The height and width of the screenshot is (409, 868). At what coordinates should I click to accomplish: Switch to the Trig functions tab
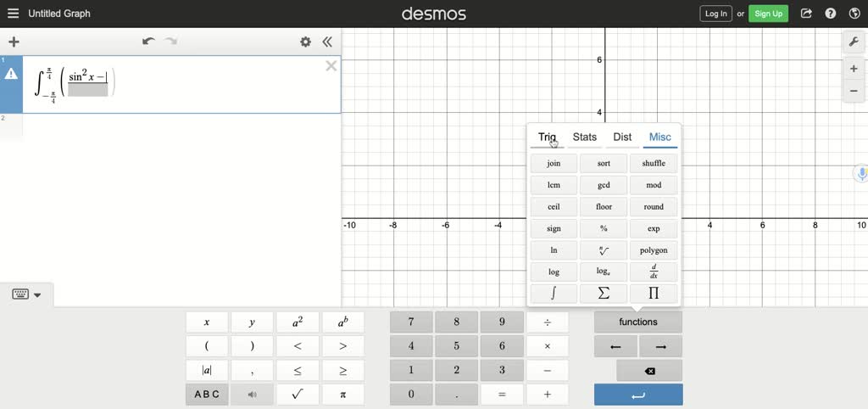click(x=547, y=137)
